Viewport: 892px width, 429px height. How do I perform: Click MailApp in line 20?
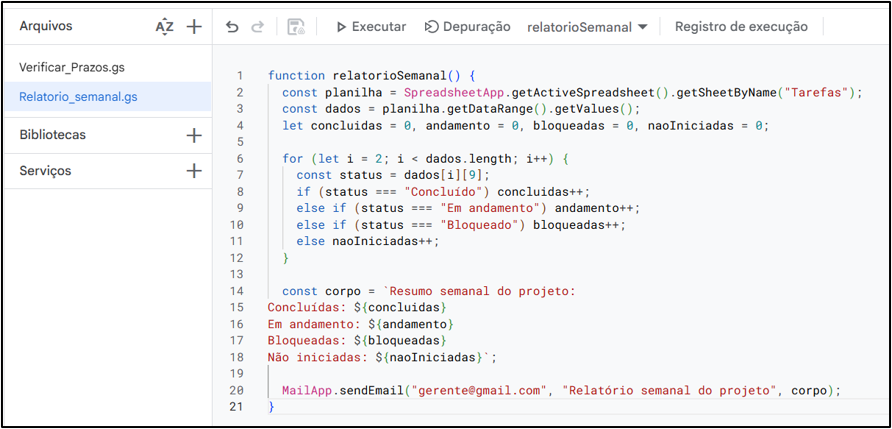coord(307,391)
